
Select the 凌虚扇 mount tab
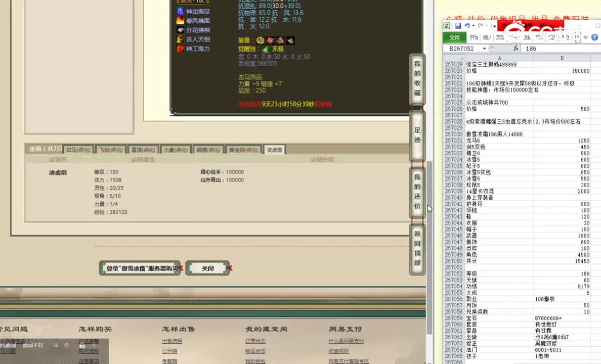click(274, 150)
